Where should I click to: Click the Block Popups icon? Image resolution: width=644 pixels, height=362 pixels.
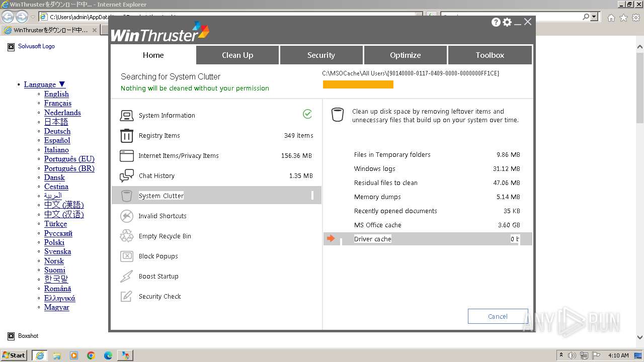point(126,256)
